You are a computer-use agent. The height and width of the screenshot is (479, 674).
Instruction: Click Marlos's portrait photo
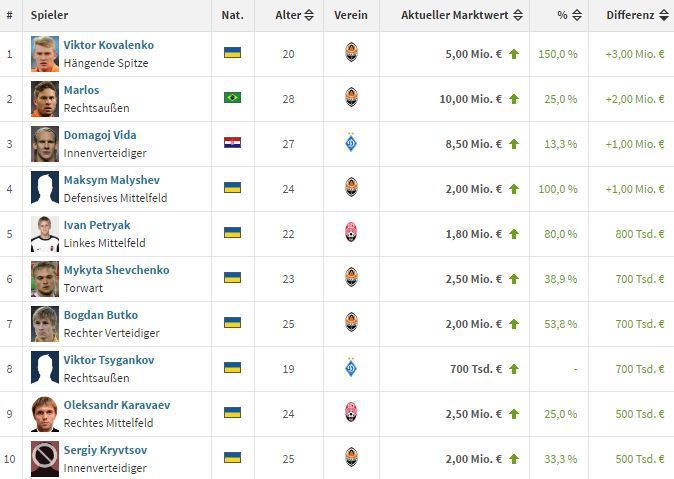click(x=45, y=98)
